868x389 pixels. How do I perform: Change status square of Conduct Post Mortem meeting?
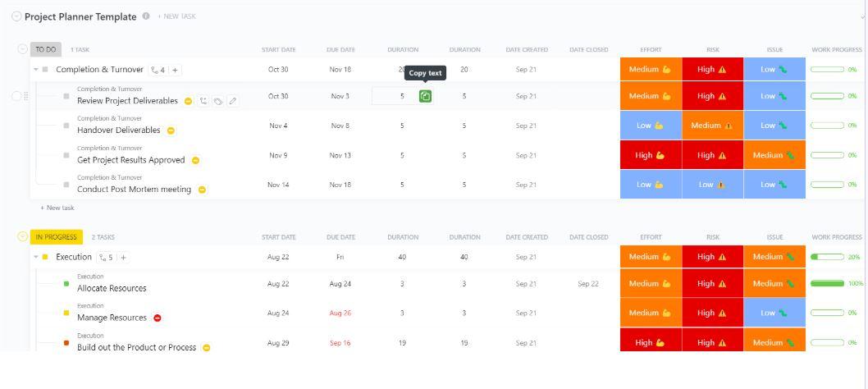[66, 185]
